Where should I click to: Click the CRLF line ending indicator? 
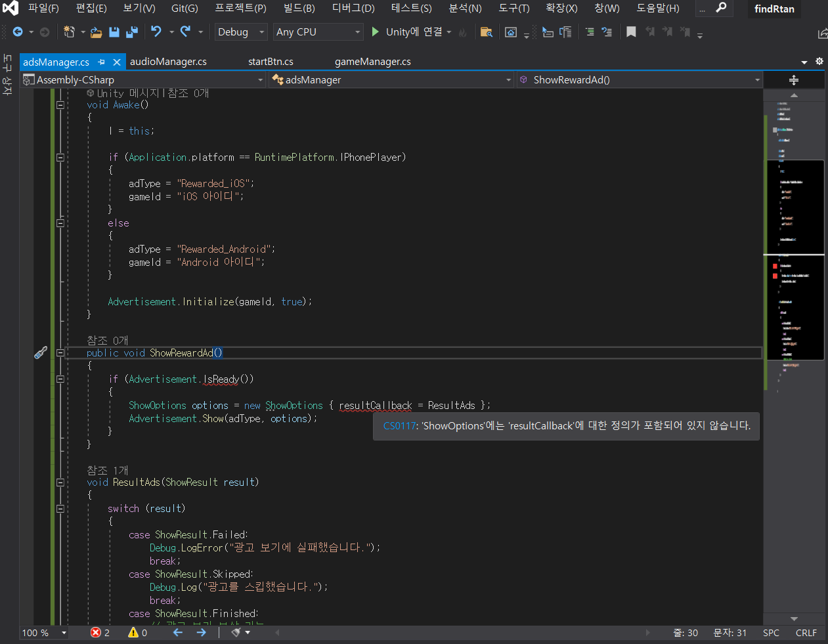(x=806, y=633)
